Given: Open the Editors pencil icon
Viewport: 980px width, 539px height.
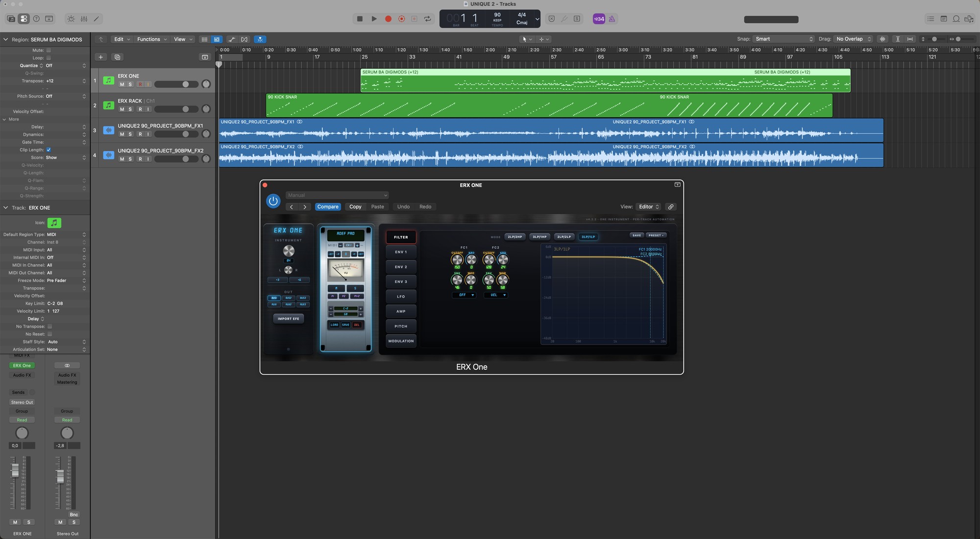Looking at the screenshot, I should tap(97, 19).
